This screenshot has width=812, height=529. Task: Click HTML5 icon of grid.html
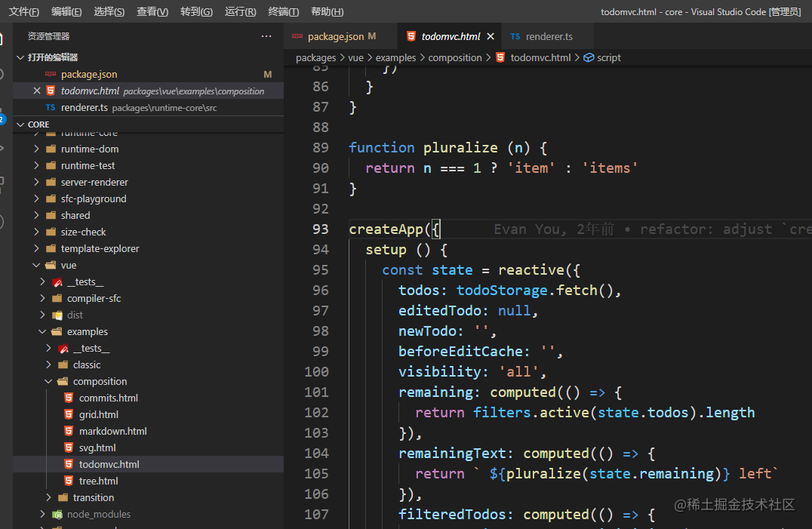(69, 414)
